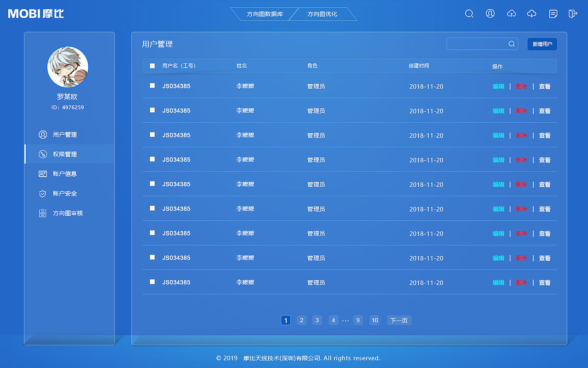Open the 账户信息 menu in the sidebar
Image resolution: width=588 pixels, height=368 pixels.
pos(65,173)
